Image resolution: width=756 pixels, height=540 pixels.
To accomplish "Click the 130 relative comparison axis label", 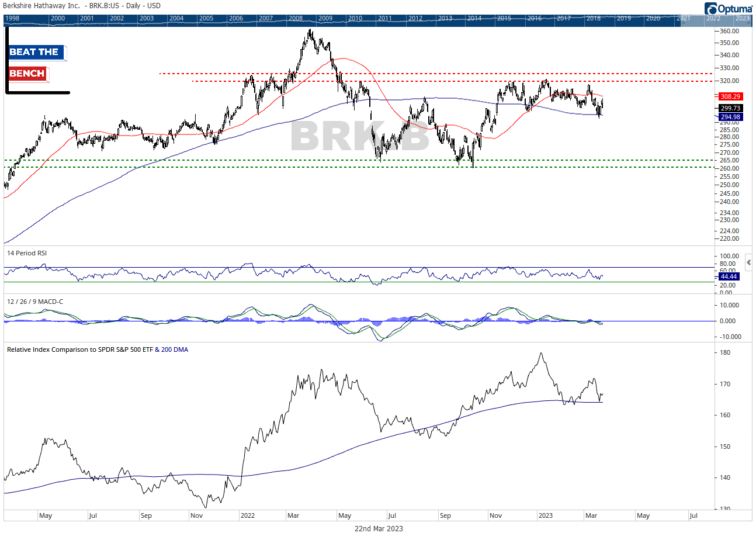I will [726, 508].
